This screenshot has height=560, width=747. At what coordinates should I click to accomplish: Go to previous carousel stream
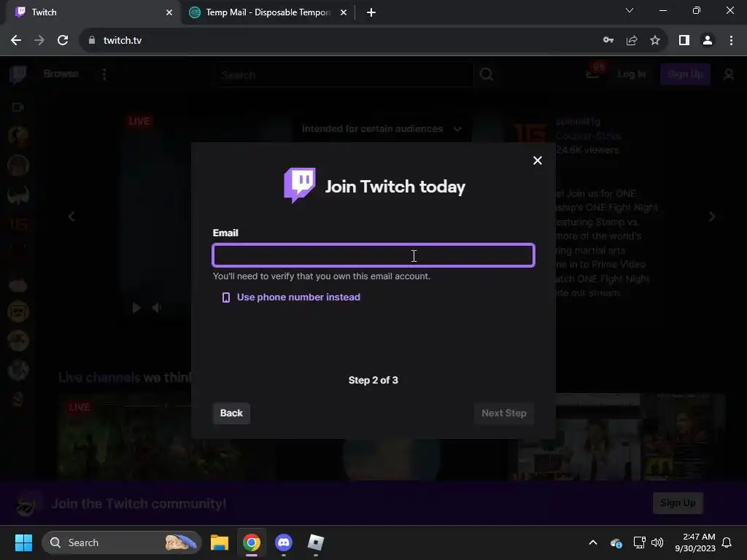tap(71, 217)
